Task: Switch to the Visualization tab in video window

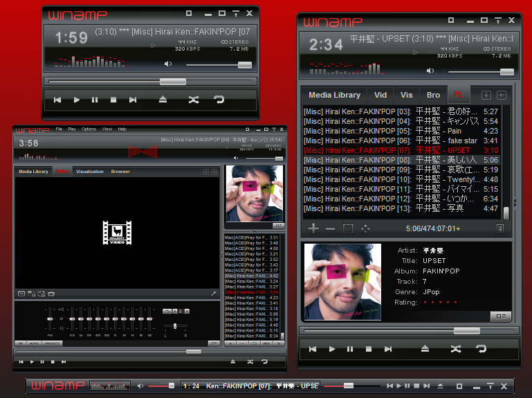Action: pyautogui.click(x=89, y=172)
